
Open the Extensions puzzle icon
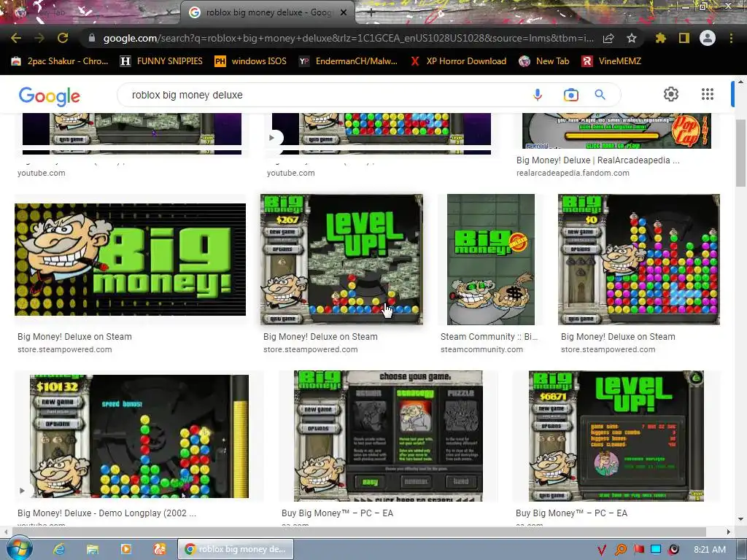tap(660, 38)
